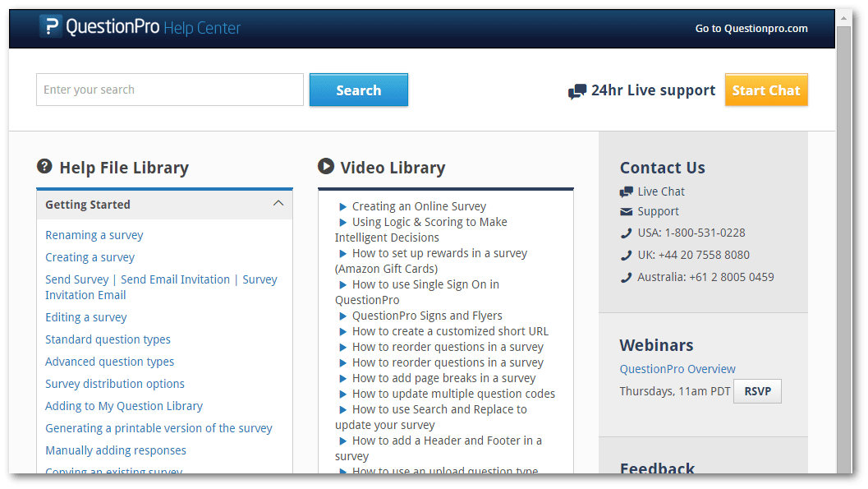Collapse the Getting Started section chevron
Image resolution: width=868 pixels, height=489 pixels.
point(278,204)
